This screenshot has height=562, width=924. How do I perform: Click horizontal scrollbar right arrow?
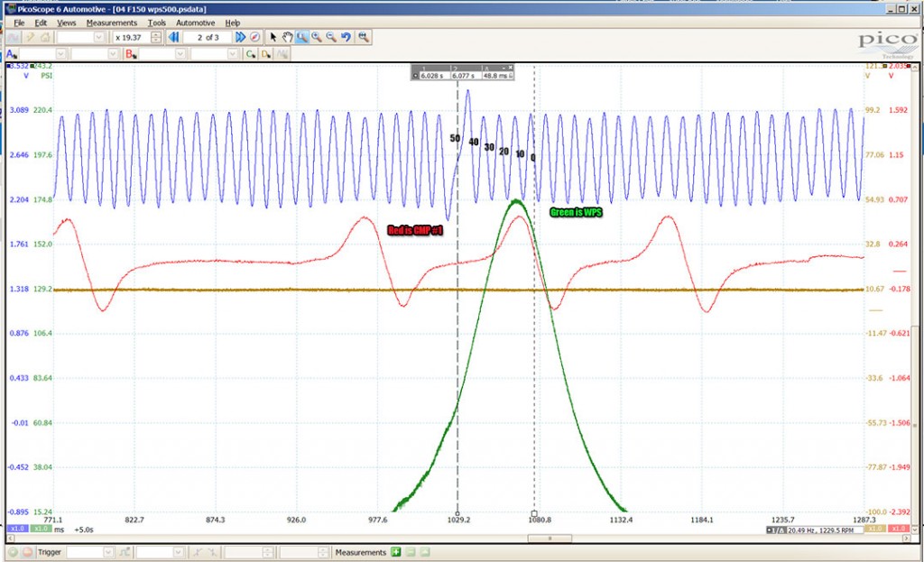point(908,539)
